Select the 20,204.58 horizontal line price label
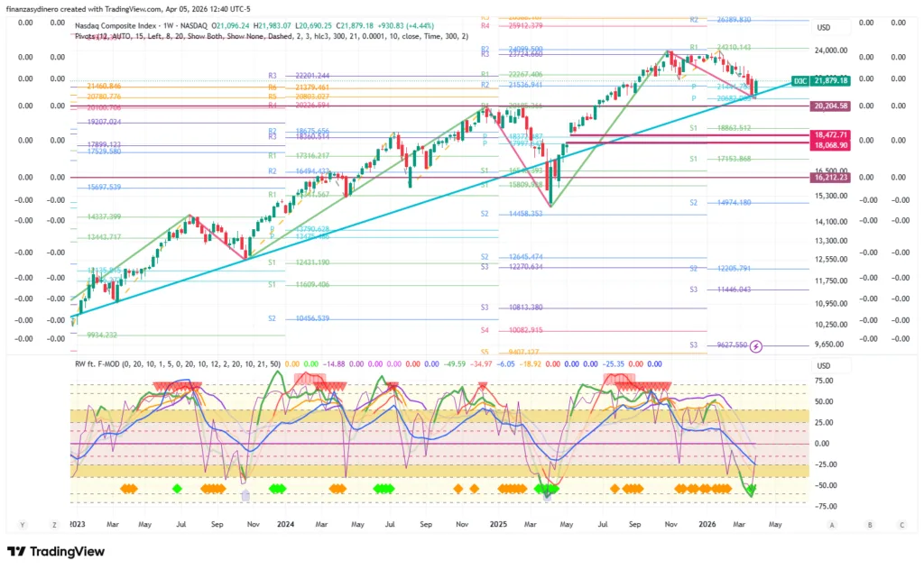 pyautogui.click(x=831, y=106)
